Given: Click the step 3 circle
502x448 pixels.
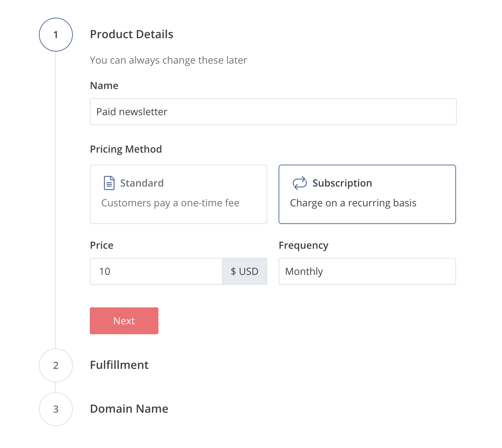Looking at the screenshot, I should click(56, 409).
